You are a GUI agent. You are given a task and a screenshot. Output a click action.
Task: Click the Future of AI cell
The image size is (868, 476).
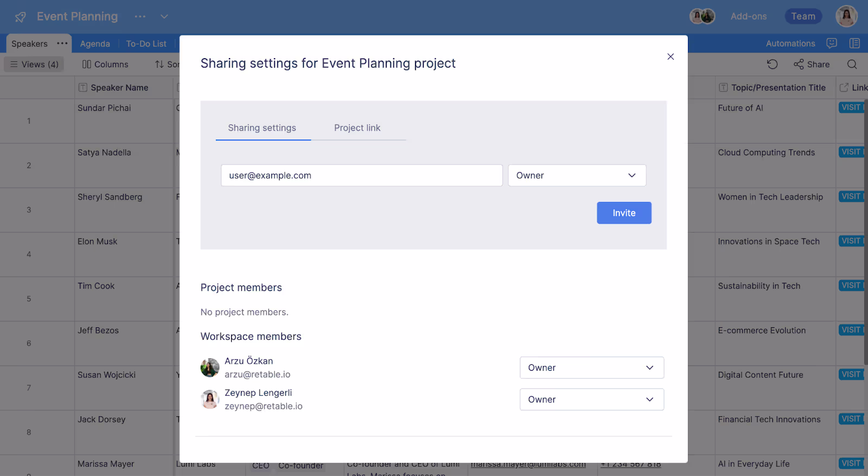(x=775, y=121)
